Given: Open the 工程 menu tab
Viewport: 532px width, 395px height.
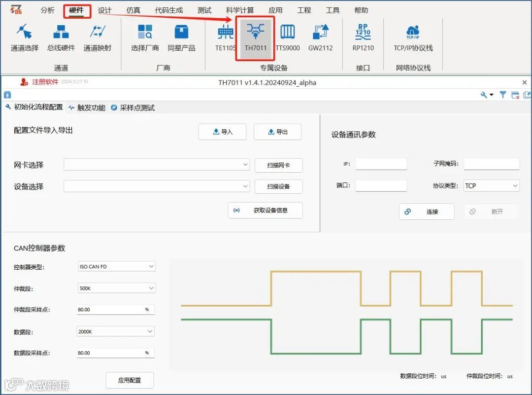Looking at the screenshot, I should point(304,10).
